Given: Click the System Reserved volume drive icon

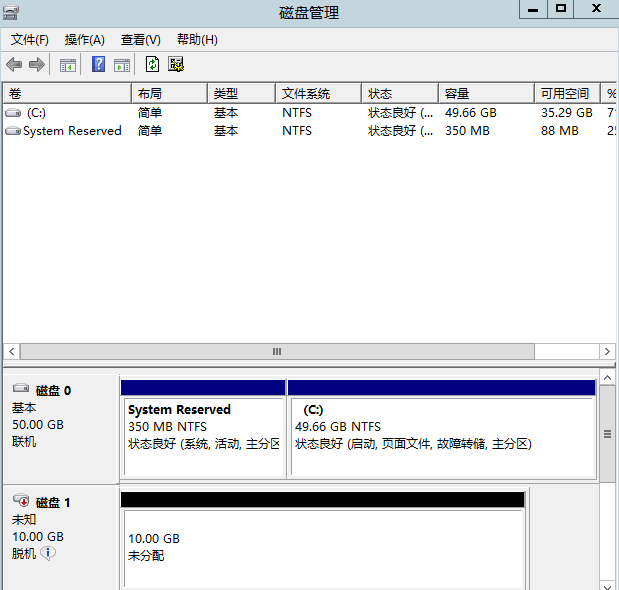Looking at the screenshot, I should 13,131.
